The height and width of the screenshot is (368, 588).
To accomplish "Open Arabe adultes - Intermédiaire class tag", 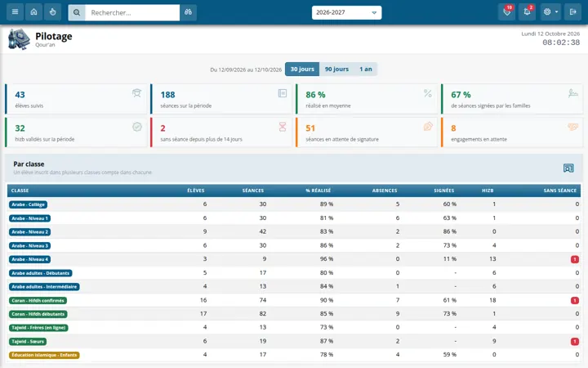I will coord(44,286).
